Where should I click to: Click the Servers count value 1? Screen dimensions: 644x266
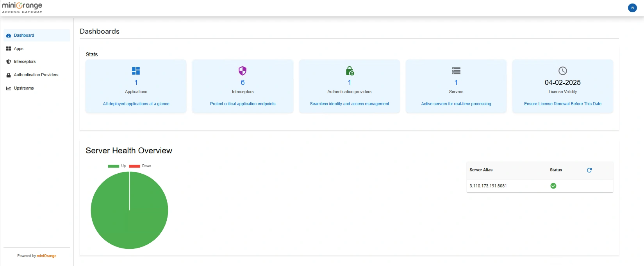point(456,83)
